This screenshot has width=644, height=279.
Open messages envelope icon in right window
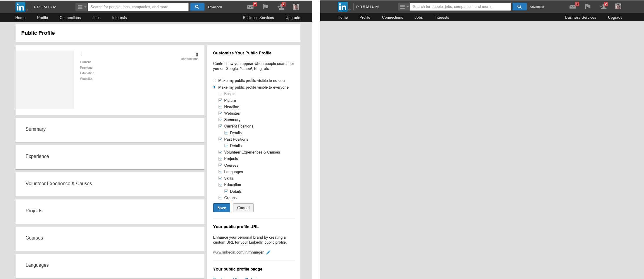(573, 7)
